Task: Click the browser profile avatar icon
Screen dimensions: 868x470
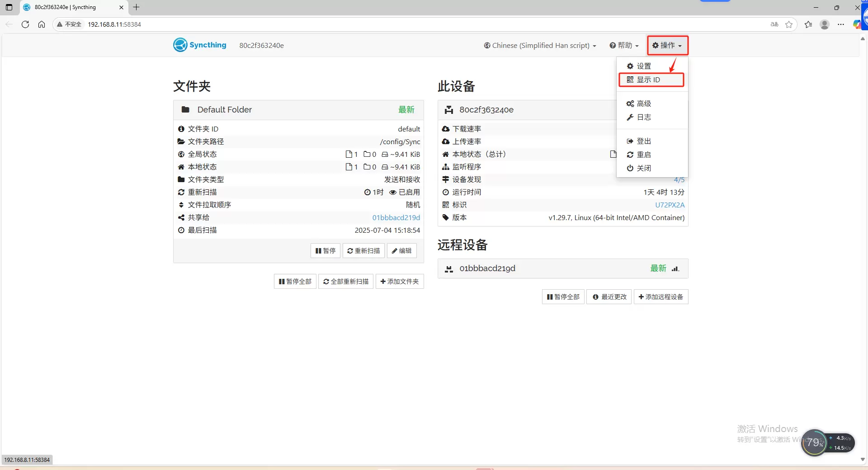Action: tap(825, 24)
